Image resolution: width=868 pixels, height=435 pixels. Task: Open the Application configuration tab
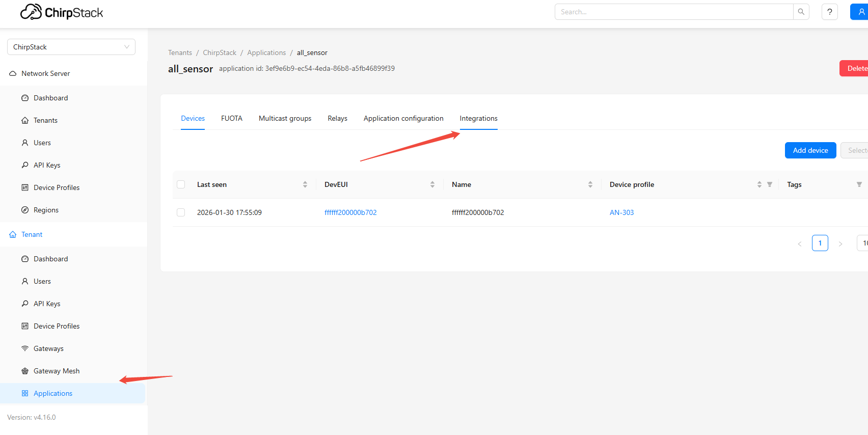point(403,118)
